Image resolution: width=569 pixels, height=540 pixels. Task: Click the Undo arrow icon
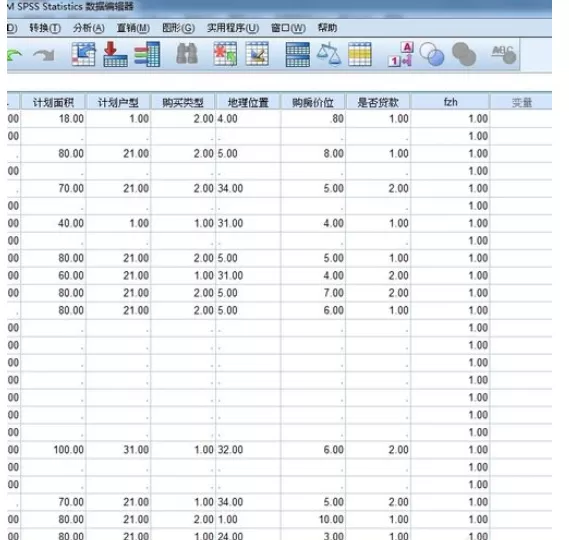coord(15,56)
